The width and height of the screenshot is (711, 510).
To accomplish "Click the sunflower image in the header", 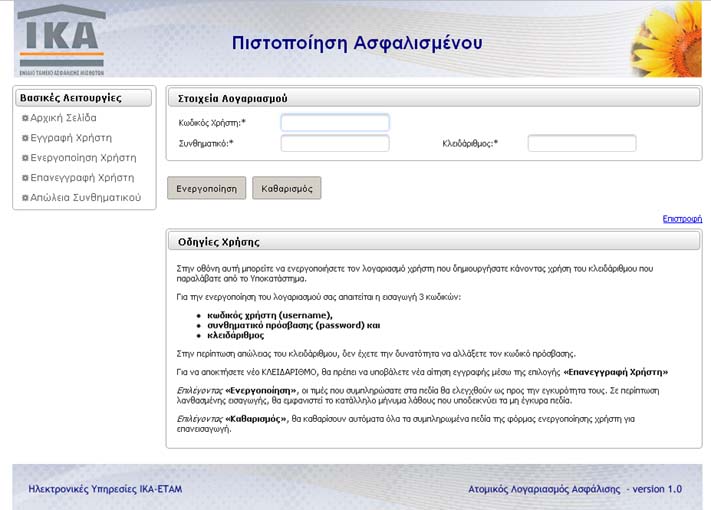I will click(x=665, y=39).
